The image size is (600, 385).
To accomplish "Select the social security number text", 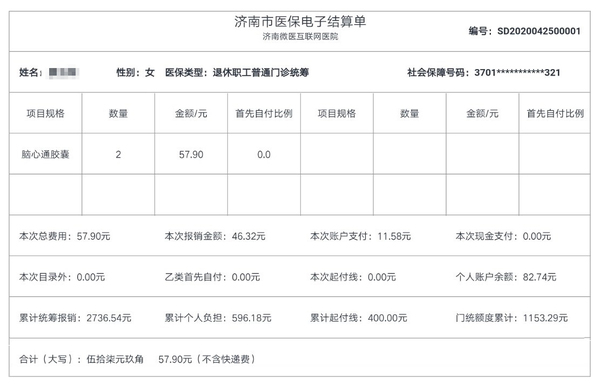I will click(x=517, y=72).
